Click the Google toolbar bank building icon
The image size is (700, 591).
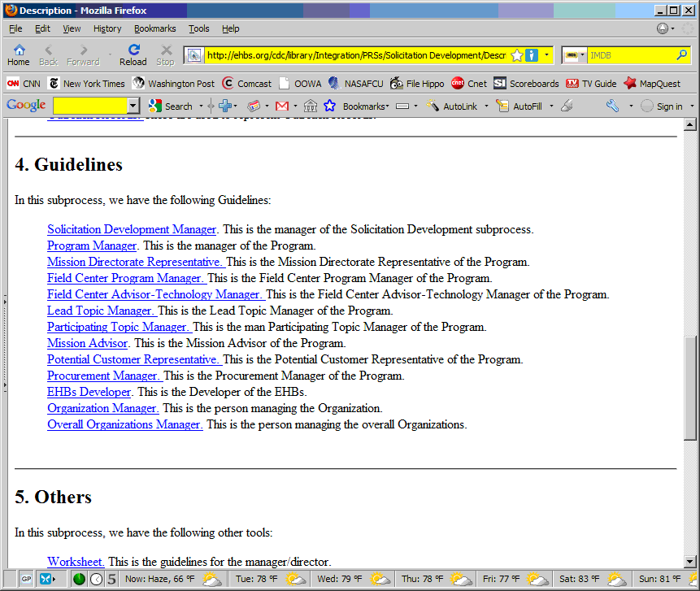(x=311, y=106)
